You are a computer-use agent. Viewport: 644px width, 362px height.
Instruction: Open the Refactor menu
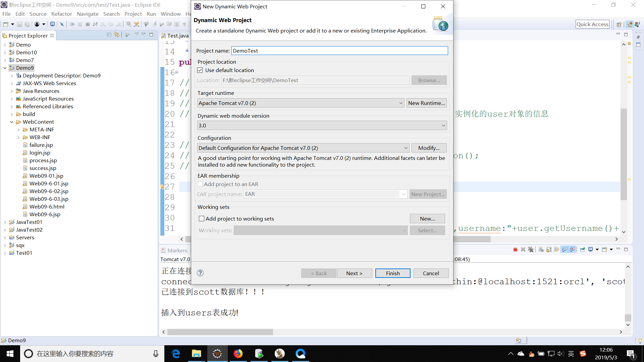[62, 14]
